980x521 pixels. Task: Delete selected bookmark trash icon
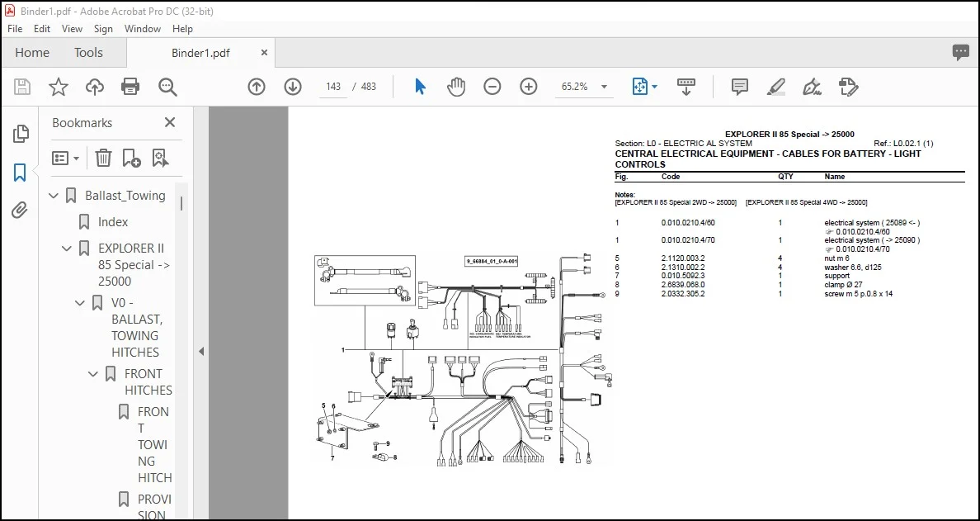(103, 159)
